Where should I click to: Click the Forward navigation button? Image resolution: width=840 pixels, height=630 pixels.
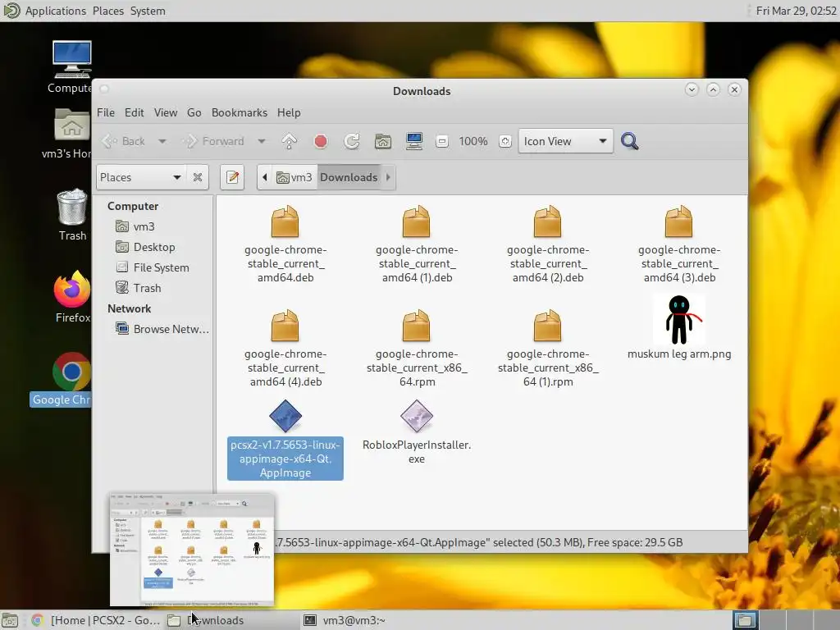click(213, 141)
